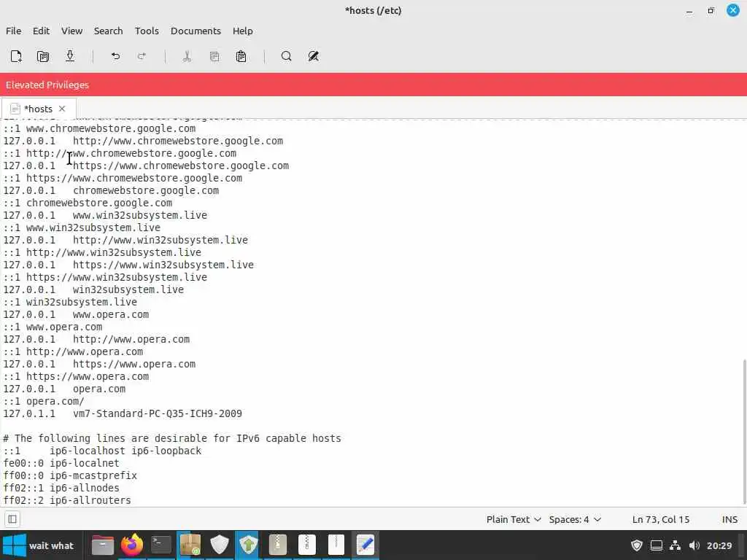This screenshot has width=747, height=560.
Task: Open the Edit menu
Action: pyautogui.click(x=41, y=31)
